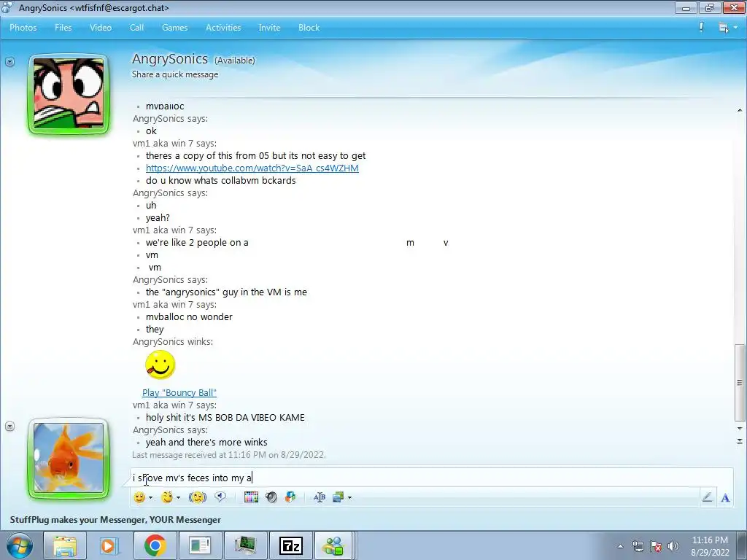Click the white document-panel taskbar icon
Viewport: 747px width, 560px height.
200,545
